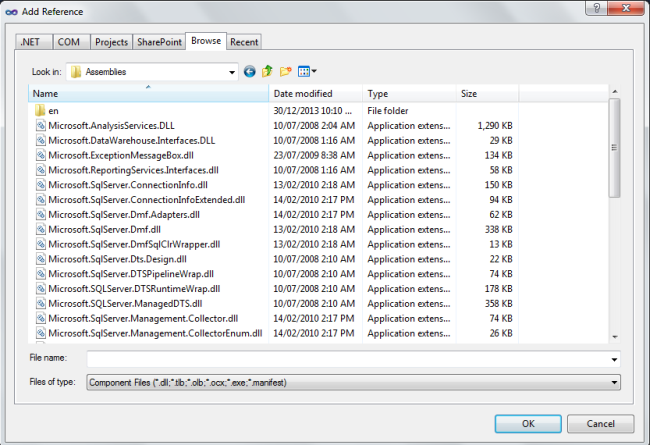Click the 1,290 KB size value
The height and width of the screenshot is (445, 650).
(x=495, y=126)
